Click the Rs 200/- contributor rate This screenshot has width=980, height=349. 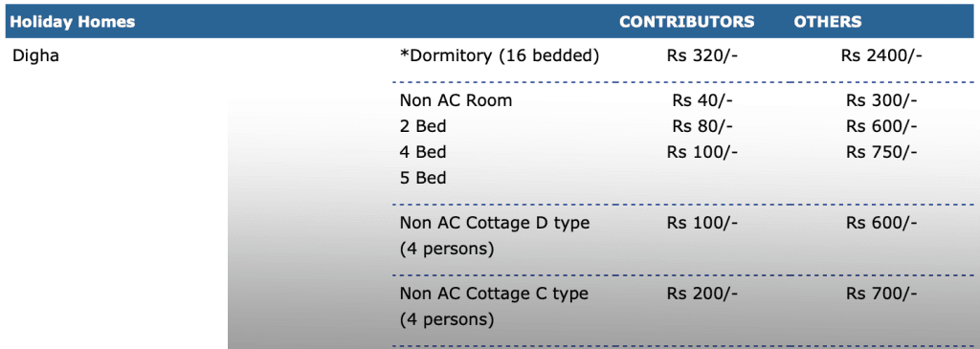click(702, 294)
